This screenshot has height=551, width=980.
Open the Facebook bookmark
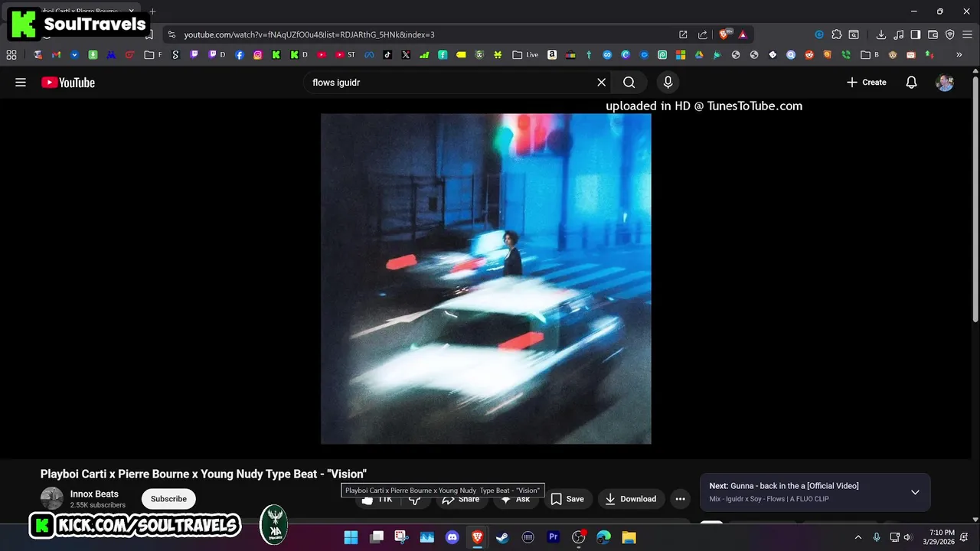pos(240,55)
